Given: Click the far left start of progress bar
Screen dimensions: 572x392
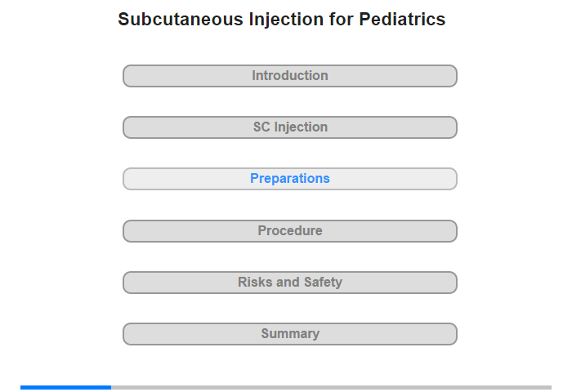Looking at the screenshot, I should 22,387.
